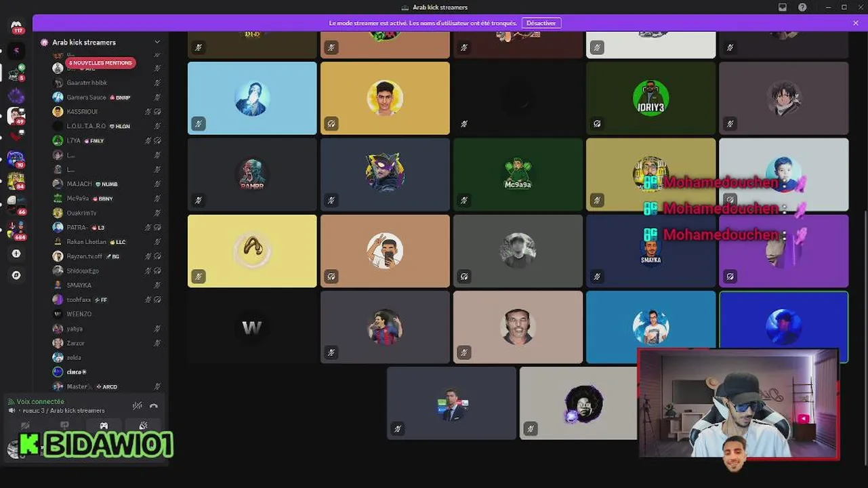The width and height of the screenshot is (868, 488).
Task: Focus the tile with purple masked hero avatar
Action: pyautogui.click(x=385, y=174)
